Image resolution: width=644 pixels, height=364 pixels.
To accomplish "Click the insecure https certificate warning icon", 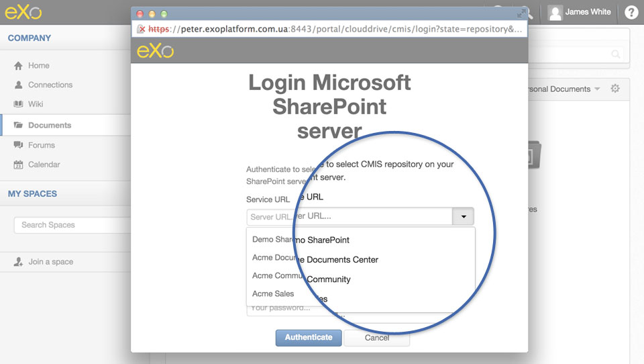I will click(141, 29).
